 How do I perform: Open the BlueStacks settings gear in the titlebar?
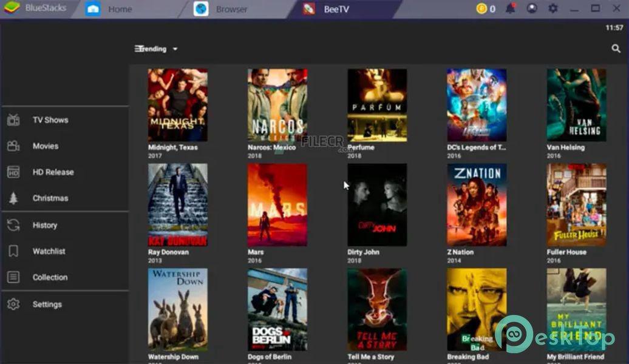[552, 8]
